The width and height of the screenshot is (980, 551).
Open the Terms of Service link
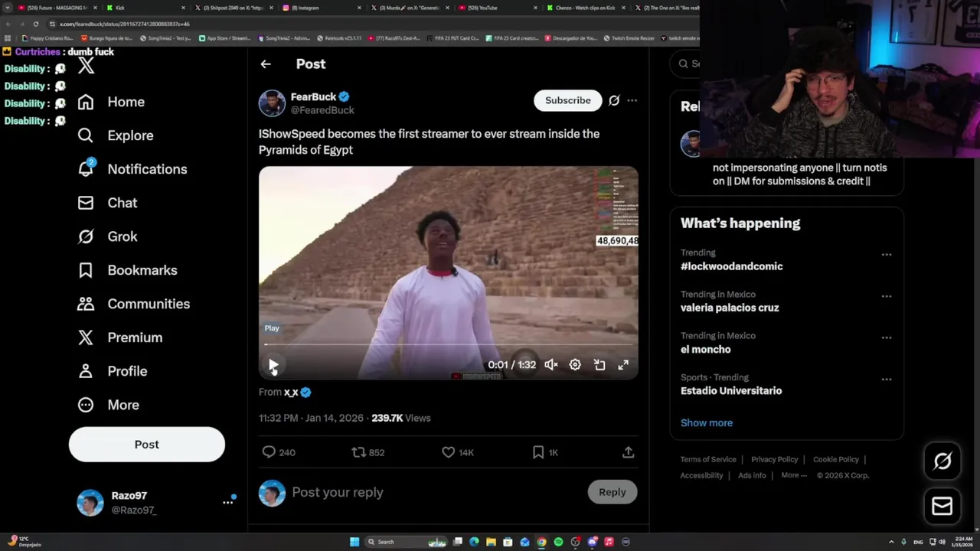[708, 459]
